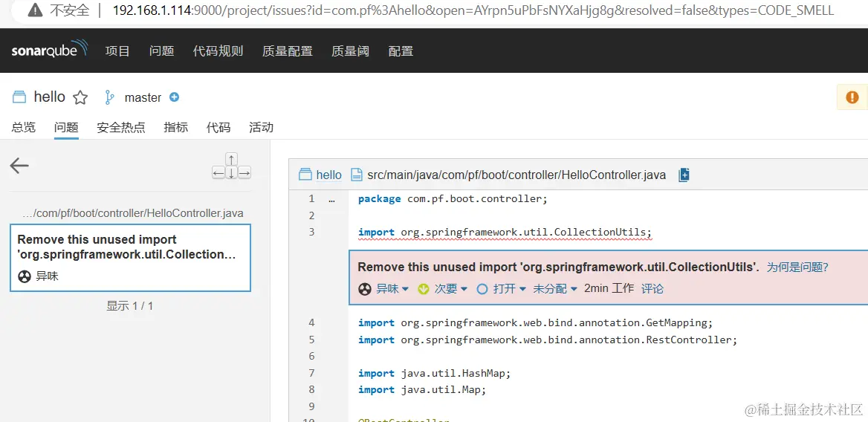Click the open status circle icon
868x422 pixels.
[482, 289]
